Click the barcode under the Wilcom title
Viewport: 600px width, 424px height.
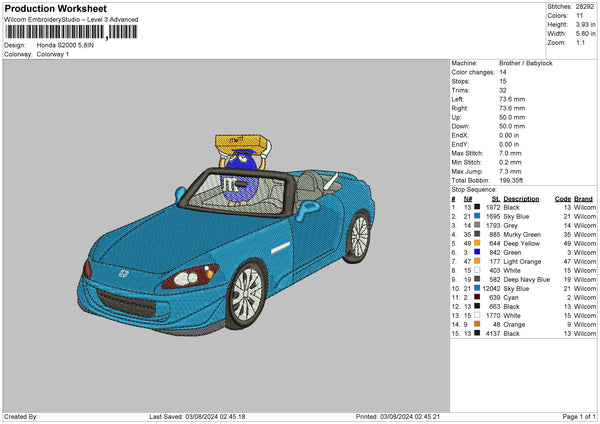coord(71,32)
